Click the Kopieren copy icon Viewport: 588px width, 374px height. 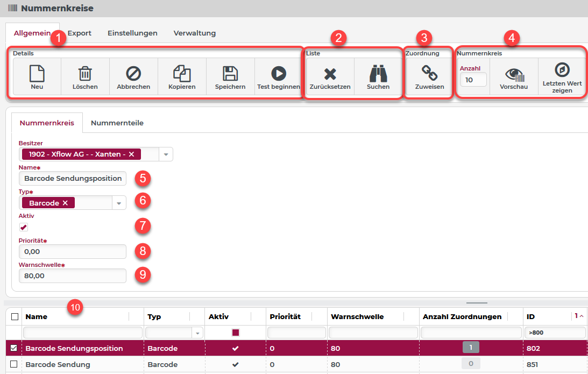coord(182,74)
